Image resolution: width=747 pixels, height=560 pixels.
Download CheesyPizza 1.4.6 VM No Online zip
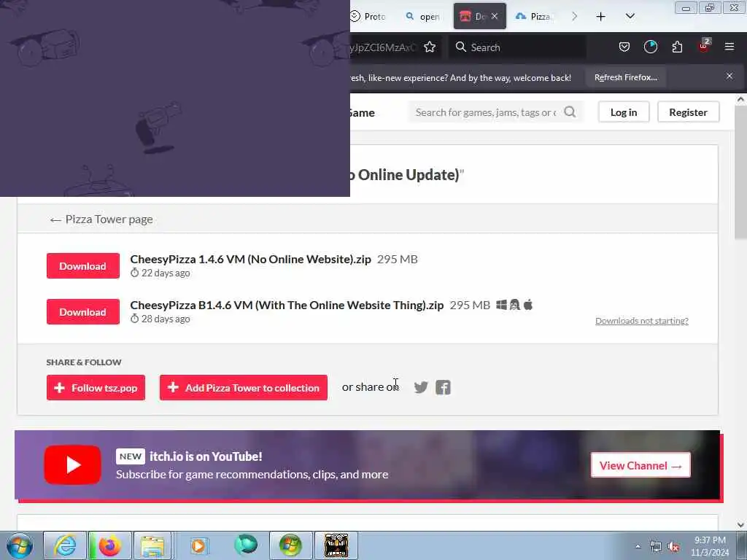83,265
